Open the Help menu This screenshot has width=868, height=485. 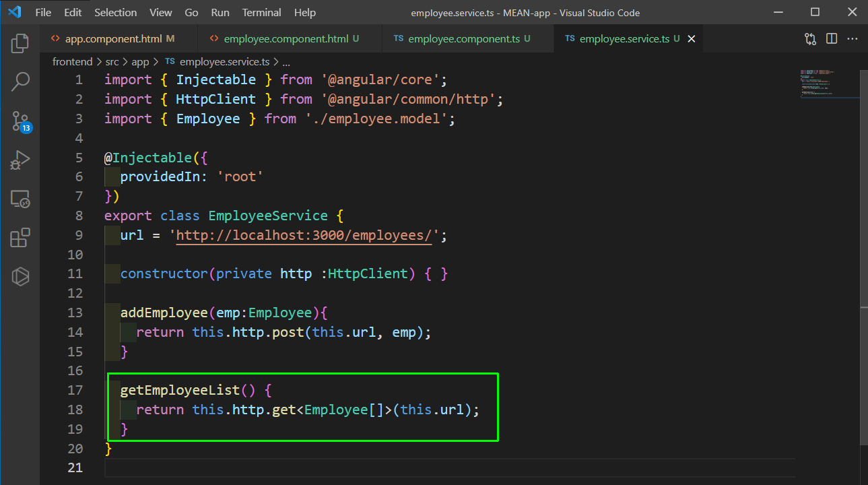(x=305, y=13)
